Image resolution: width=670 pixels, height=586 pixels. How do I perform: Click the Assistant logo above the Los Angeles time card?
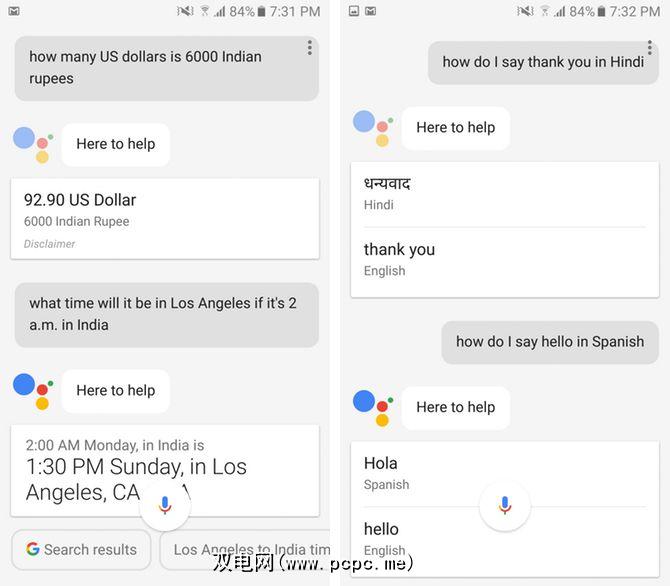[x=33, y=391]
